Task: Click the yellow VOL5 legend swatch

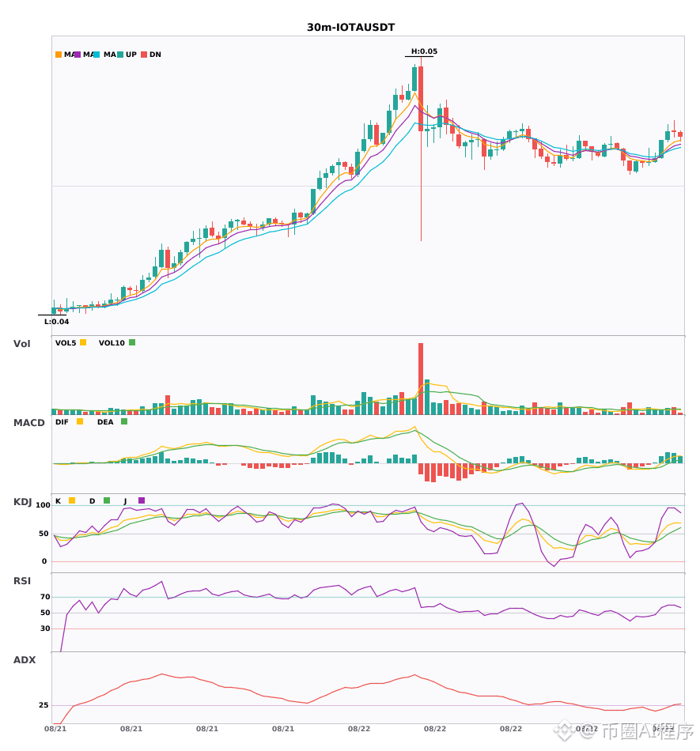Action: pyautogui.click(x=83, y=342)
